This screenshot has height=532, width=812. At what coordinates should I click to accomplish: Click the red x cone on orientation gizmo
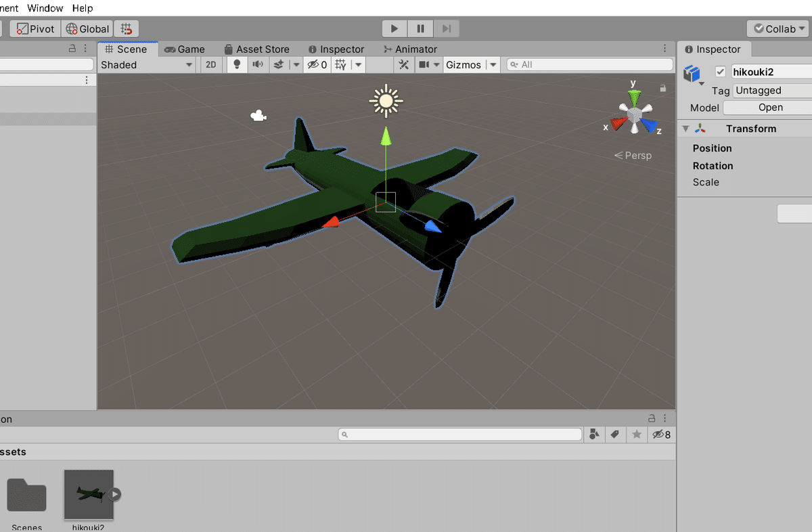tap(619, 125)
